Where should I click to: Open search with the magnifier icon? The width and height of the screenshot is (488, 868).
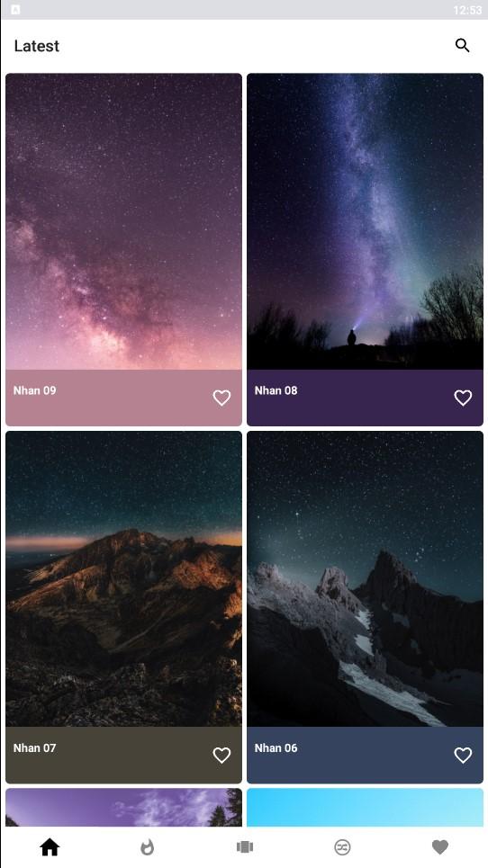[x=462, y=45]
